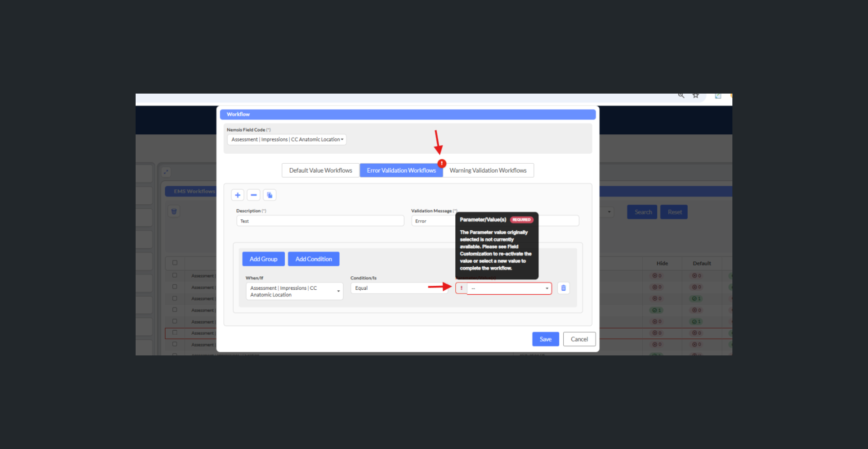This screenshot has height=449, width=868.
Task: Check the first Assessment row checkbox
Action: (x=175, y=275)
